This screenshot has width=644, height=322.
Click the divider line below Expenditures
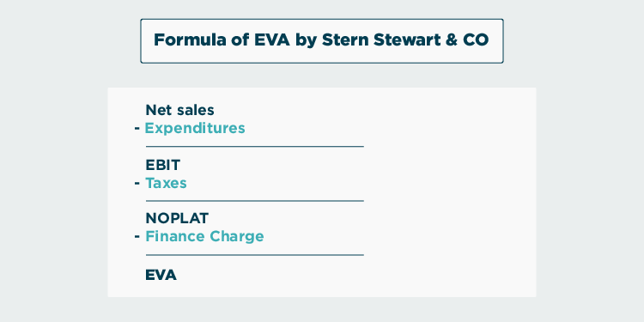click(255, 146)
